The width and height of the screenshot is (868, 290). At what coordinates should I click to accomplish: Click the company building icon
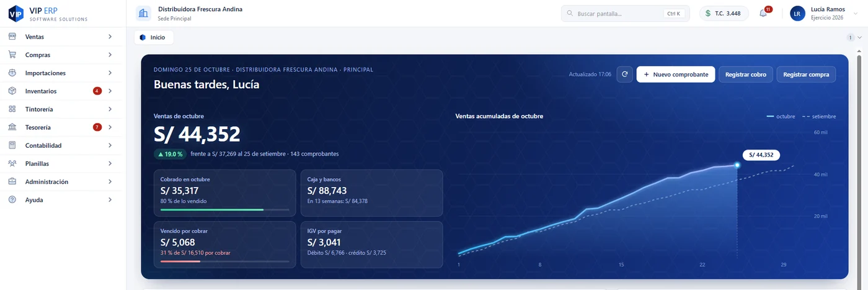144,14
